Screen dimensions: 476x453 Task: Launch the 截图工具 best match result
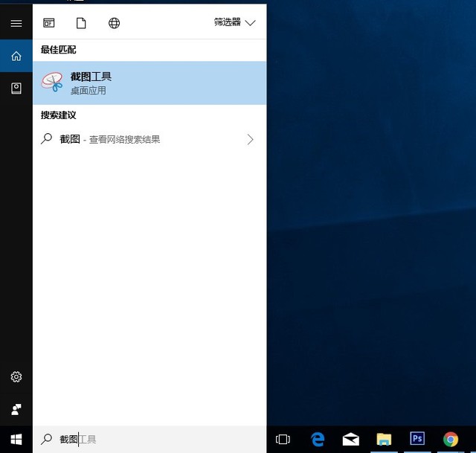click(149, 83)
